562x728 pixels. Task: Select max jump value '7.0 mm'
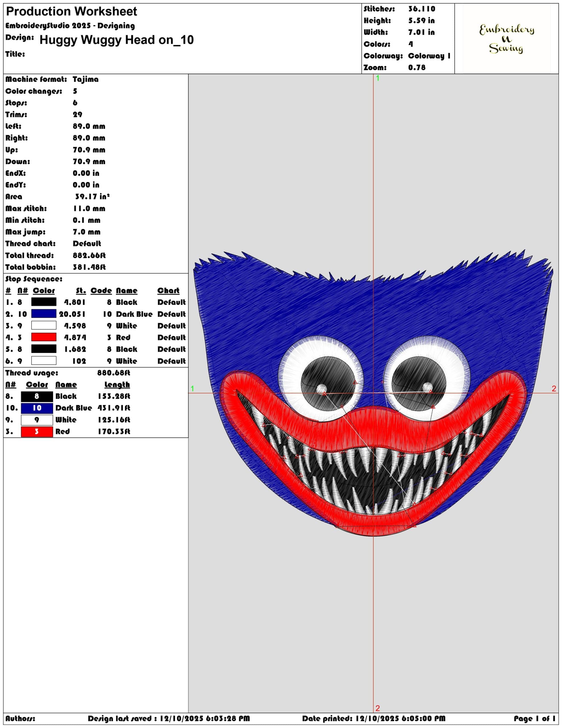[87, 232]
